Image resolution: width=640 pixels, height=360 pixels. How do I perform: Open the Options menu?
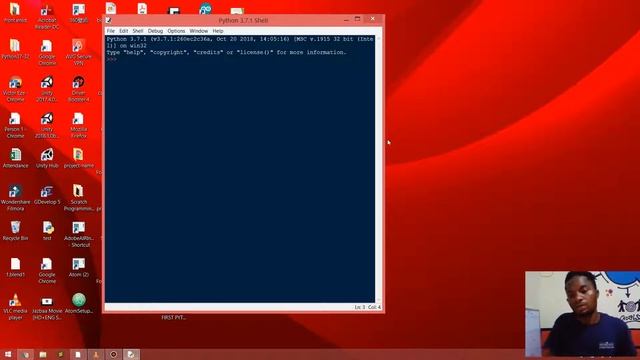(176, 31)
